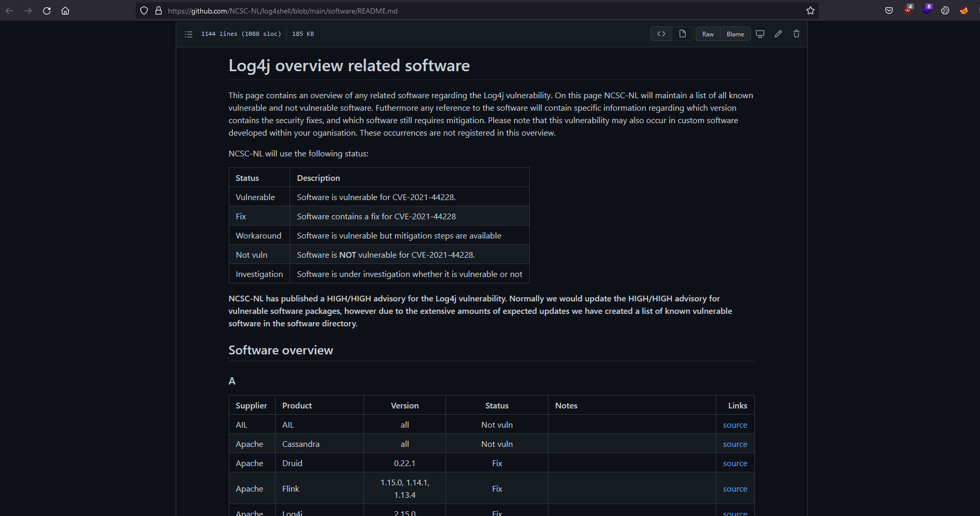Screen dimensions: 980x516
Task: Click the Log4j overview related software heading
Action: click(349, 66)
